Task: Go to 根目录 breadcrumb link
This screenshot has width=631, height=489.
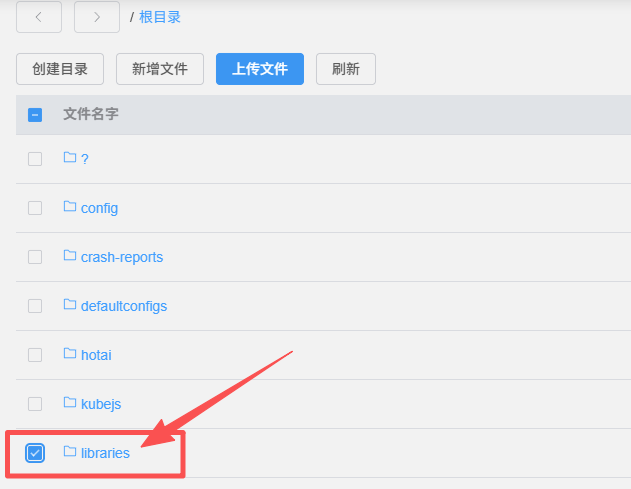Action: [x=160, y=17]
